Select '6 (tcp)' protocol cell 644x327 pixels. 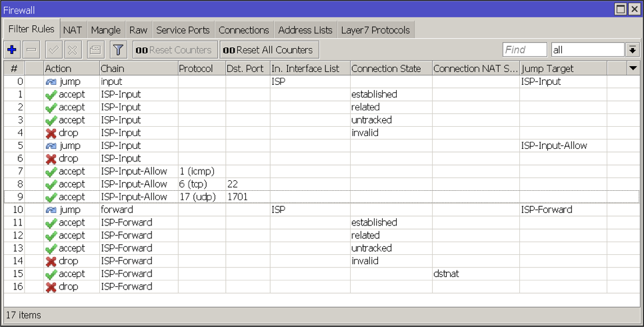(x=193, y=184)
